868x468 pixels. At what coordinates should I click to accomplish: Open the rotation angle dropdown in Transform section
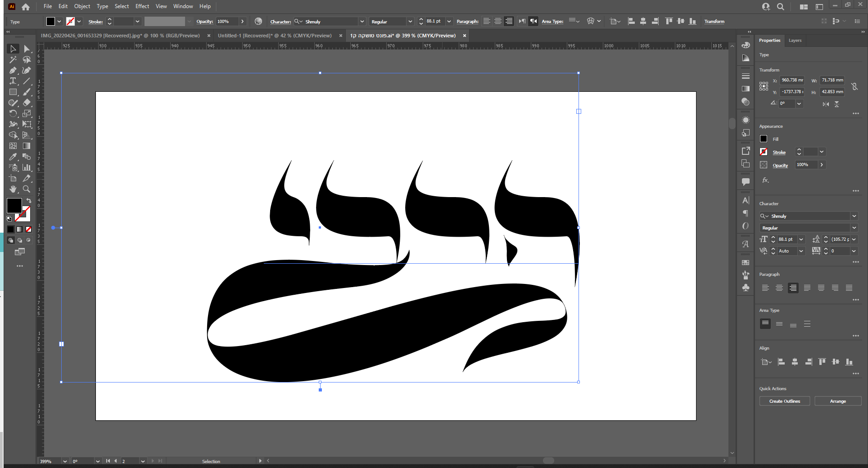[799, 103]
